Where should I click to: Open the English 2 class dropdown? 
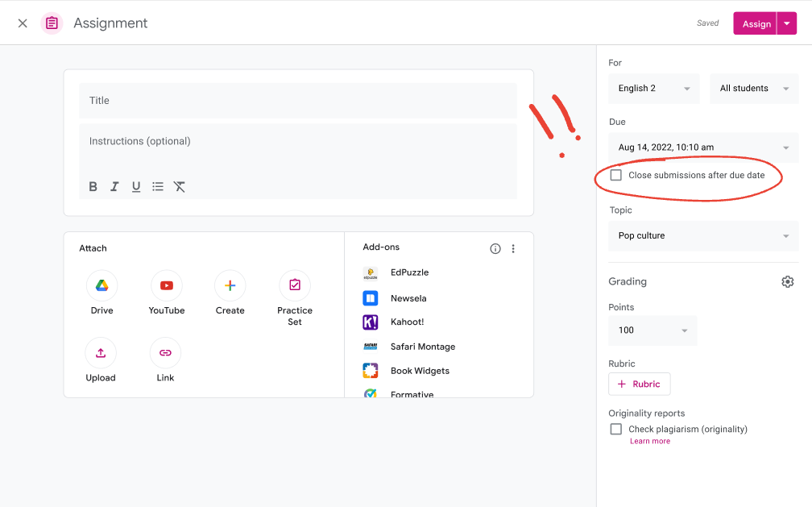[x=654, y=88]
